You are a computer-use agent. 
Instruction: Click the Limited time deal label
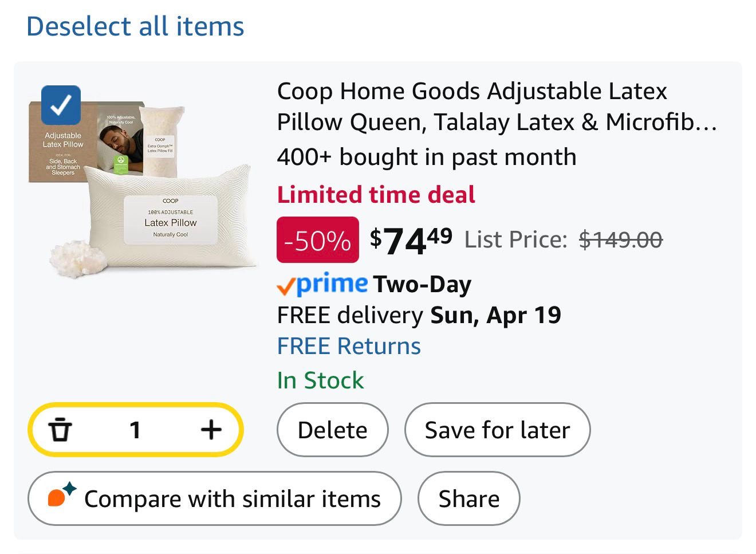(x=376, y=195)
